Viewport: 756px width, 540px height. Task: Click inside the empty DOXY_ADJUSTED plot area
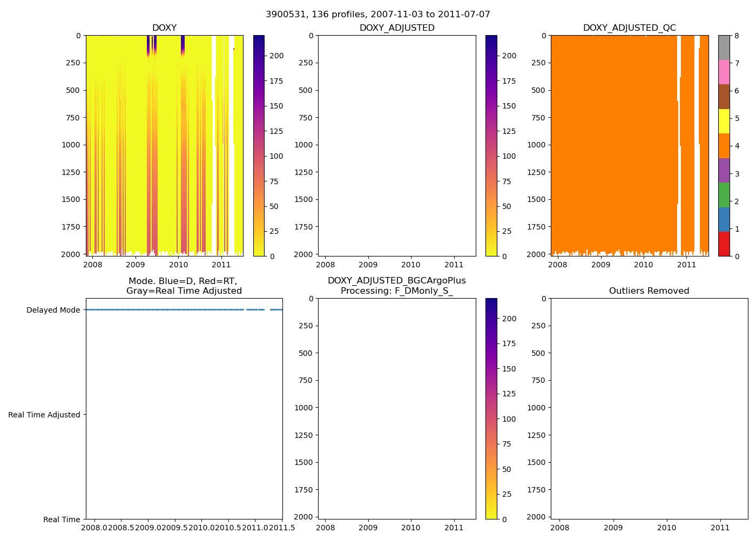(397, 146)
